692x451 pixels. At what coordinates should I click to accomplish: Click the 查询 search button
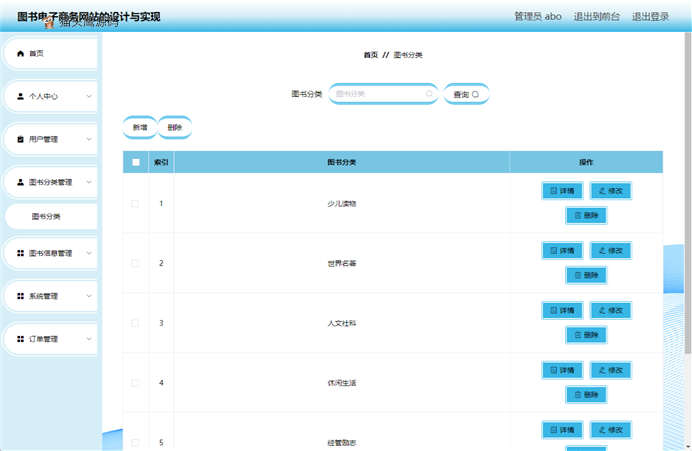point(466,94)
